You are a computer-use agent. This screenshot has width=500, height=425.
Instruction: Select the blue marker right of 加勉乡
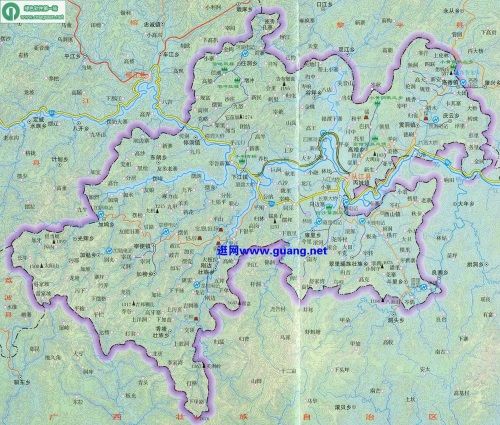[x=109, y=250]
